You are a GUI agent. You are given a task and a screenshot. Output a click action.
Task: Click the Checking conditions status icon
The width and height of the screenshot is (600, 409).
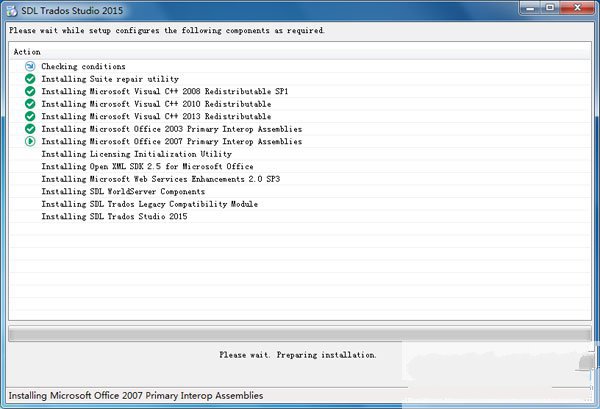pos(30,67)
